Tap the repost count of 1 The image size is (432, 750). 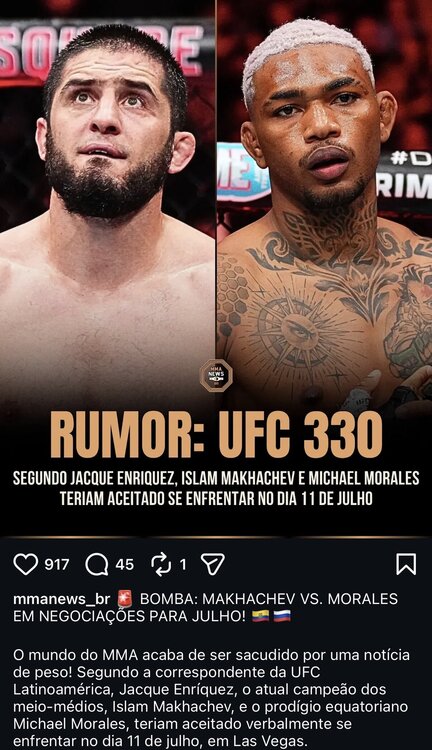coord(183,565)
